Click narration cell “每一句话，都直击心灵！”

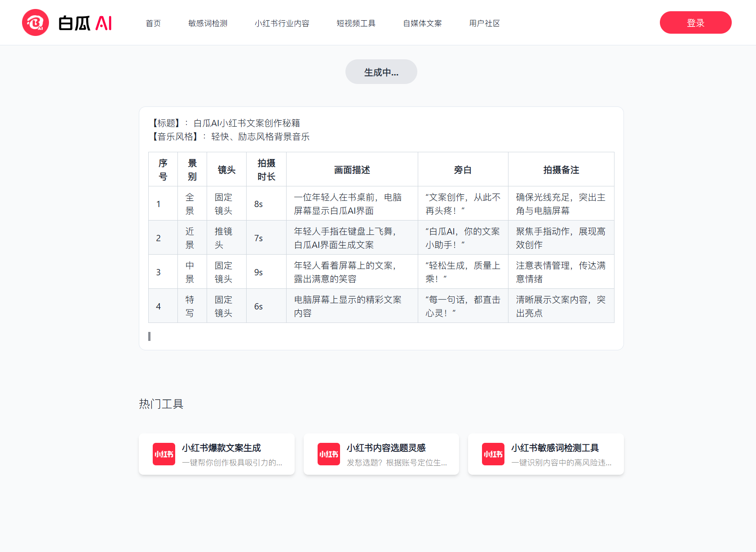click(x=463, y=306)
